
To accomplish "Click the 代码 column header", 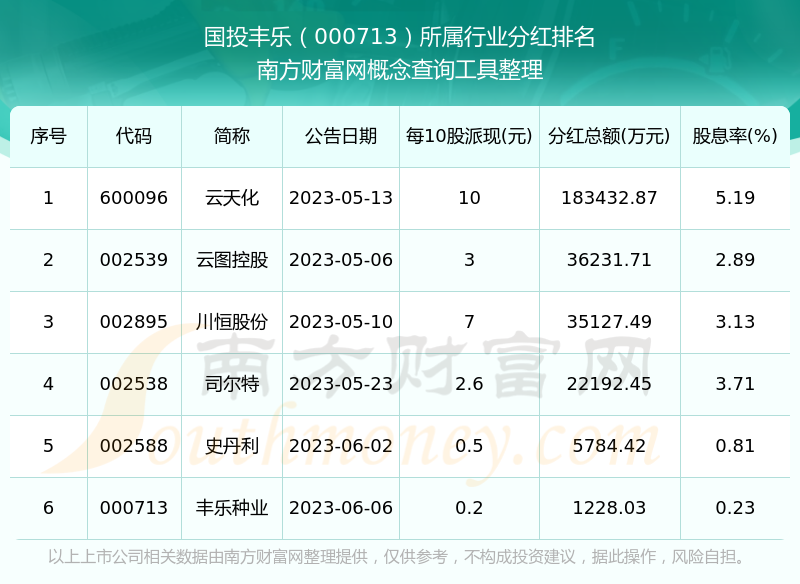I will pyautogui.click(x=134, y=136).
